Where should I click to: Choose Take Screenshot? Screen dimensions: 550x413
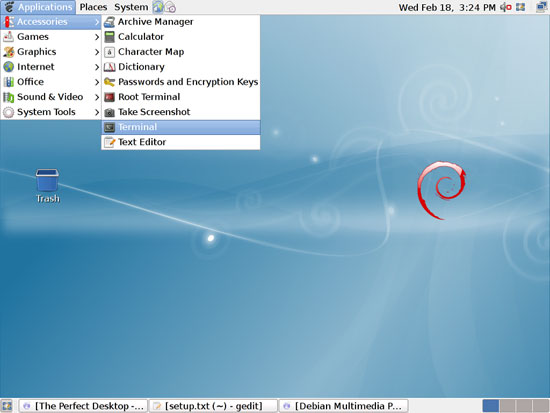pyautogui.click(x=181, y=112)
